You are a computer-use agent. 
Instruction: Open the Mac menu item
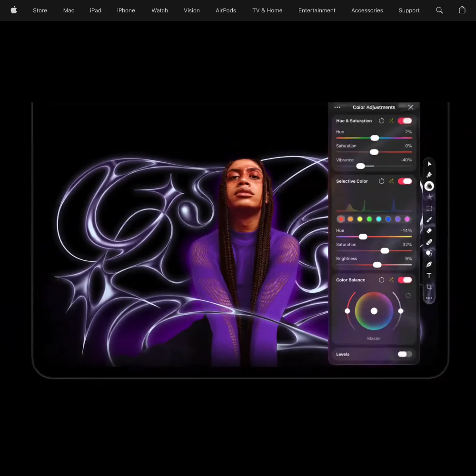(69, 10)
